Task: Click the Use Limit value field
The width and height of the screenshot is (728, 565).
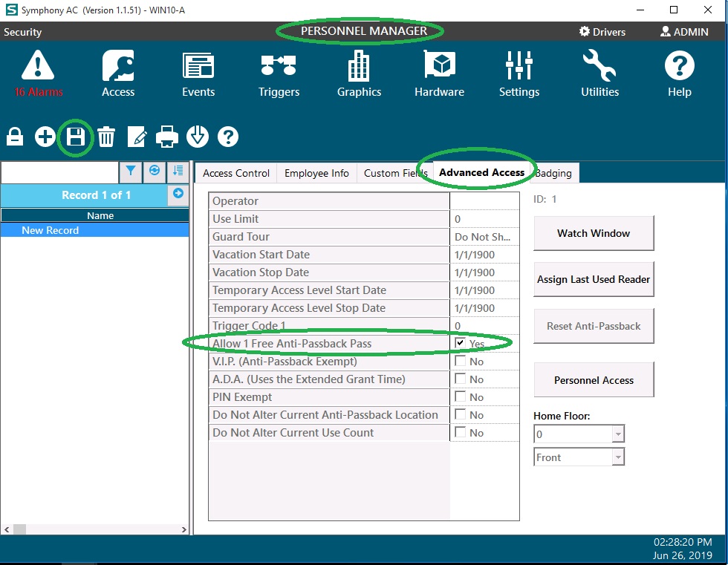Action: 484,219
